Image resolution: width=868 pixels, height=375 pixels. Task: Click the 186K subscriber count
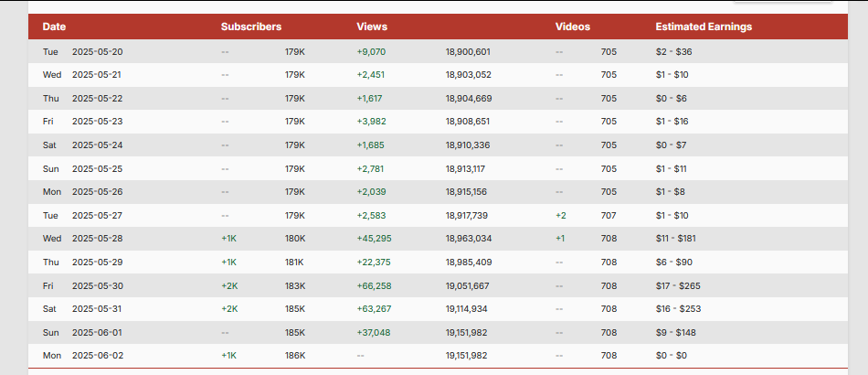coord(295,356)
